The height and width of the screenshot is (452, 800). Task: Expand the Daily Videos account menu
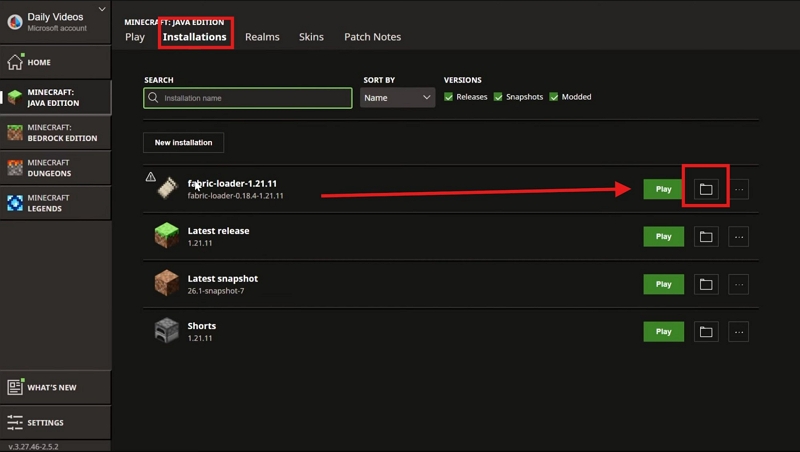point(102,9)
